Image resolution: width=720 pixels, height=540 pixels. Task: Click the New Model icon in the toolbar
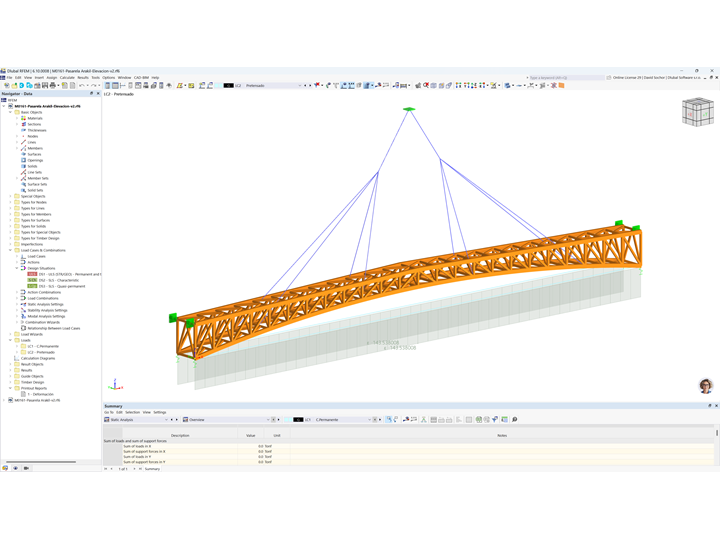(x=7, y=85)
